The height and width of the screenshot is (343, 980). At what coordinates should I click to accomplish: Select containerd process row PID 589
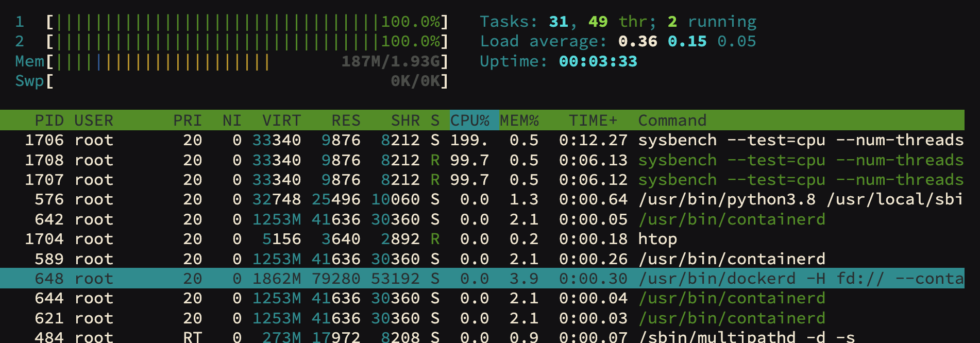(482, 259)
